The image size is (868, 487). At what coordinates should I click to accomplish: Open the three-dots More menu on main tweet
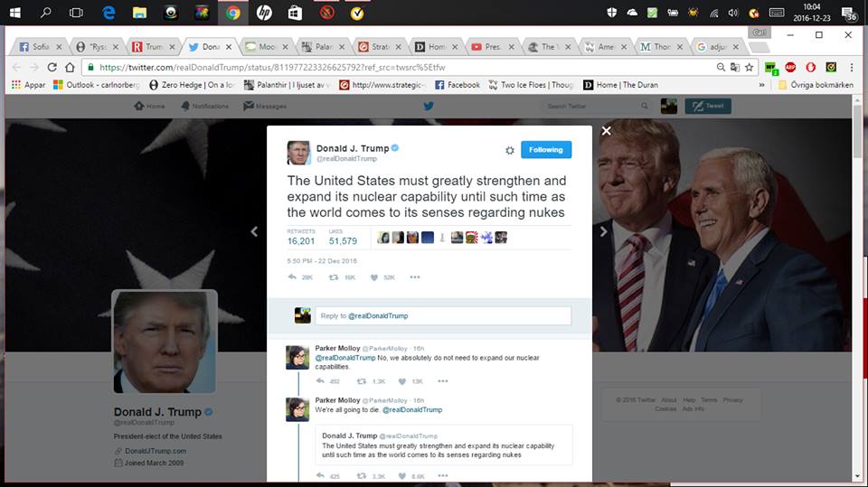[x=415, y=277]
